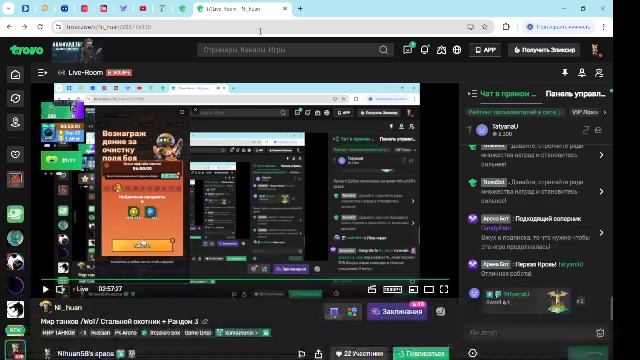
Task: Click the TatyanaU name in Первая Кровь message
Action: [x=570, y=264]
